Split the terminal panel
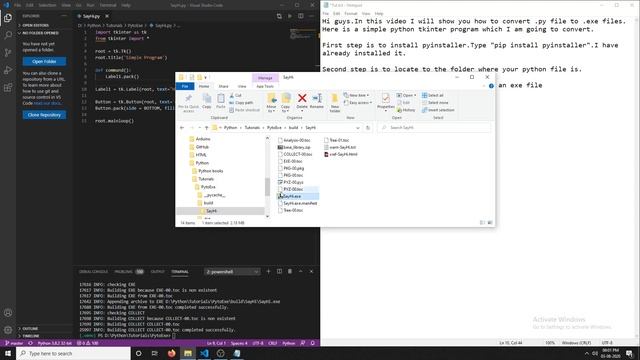 point(279,271)
